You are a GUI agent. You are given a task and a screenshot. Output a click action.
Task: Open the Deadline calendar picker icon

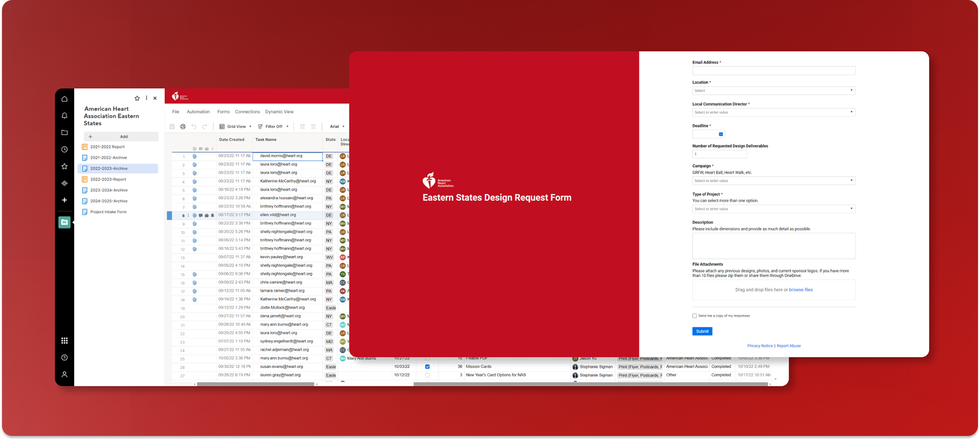point(721,134)
